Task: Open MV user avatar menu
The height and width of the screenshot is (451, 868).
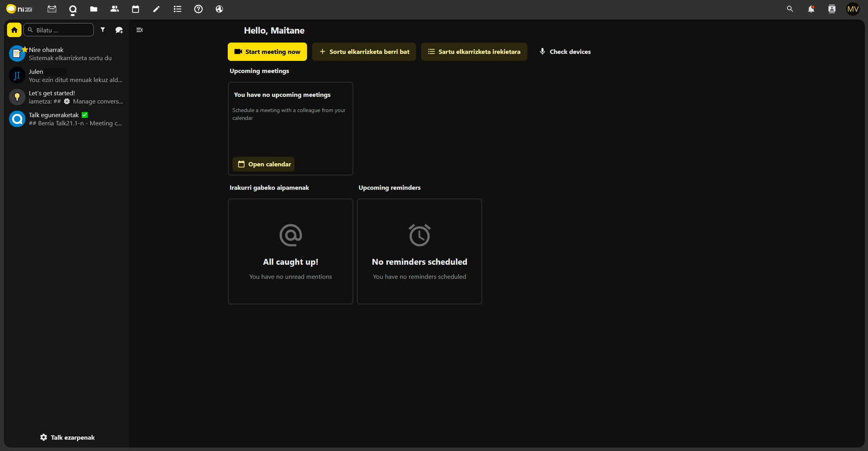Action: coord(853,9)
